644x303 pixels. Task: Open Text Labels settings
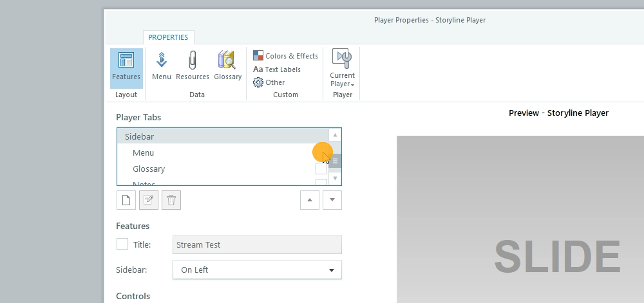pos(277,69)
